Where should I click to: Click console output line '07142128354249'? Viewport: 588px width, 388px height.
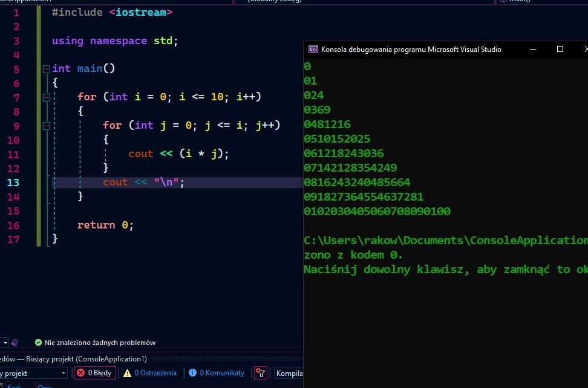tap(350, 168)
